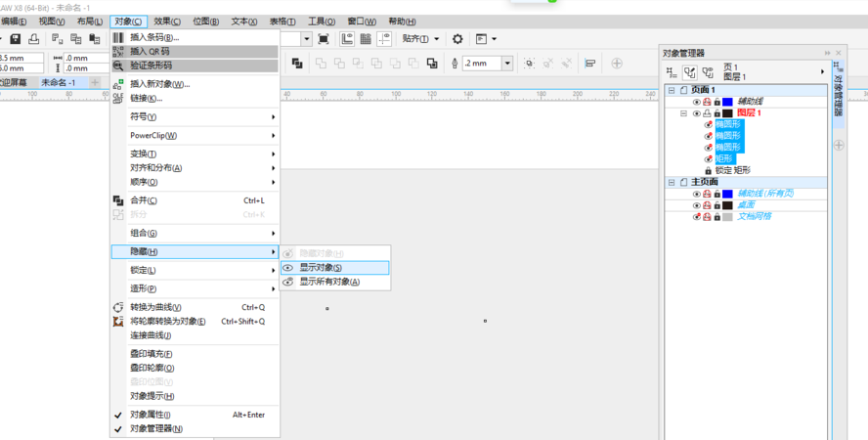
Task: Click the new document plus tab button
Action: tap(96, 82)
